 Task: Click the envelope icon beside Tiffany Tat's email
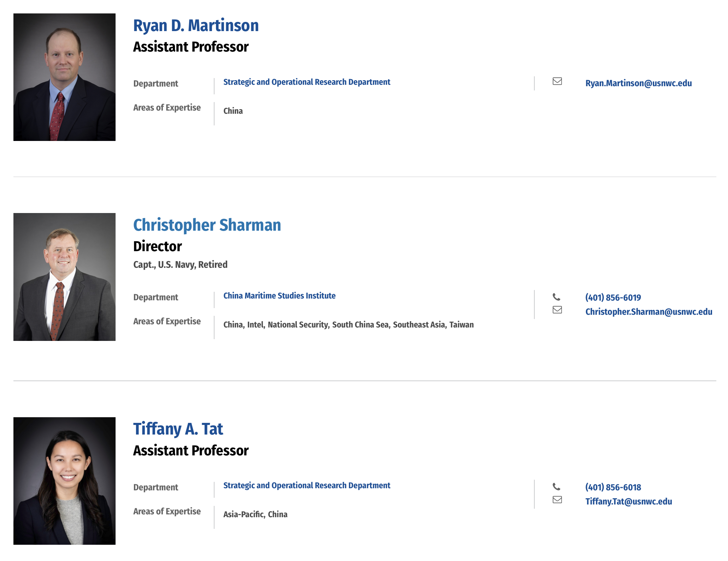click(557, 500)
